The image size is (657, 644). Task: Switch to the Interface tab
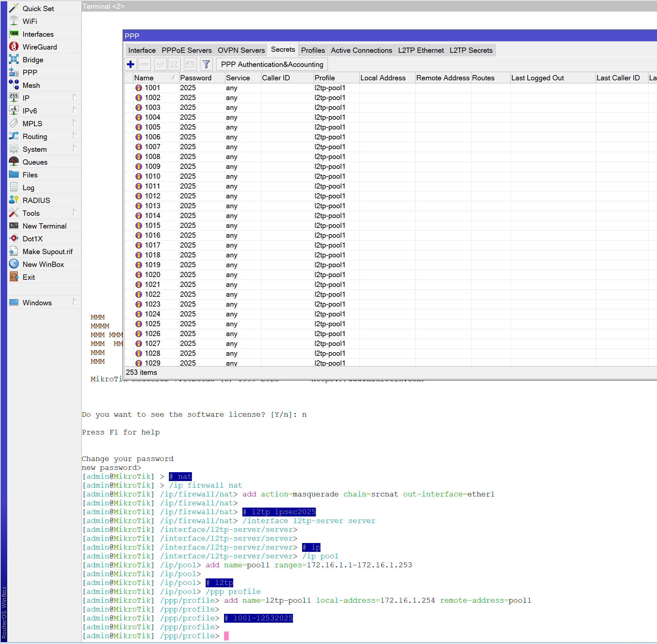tap(142, 50)
